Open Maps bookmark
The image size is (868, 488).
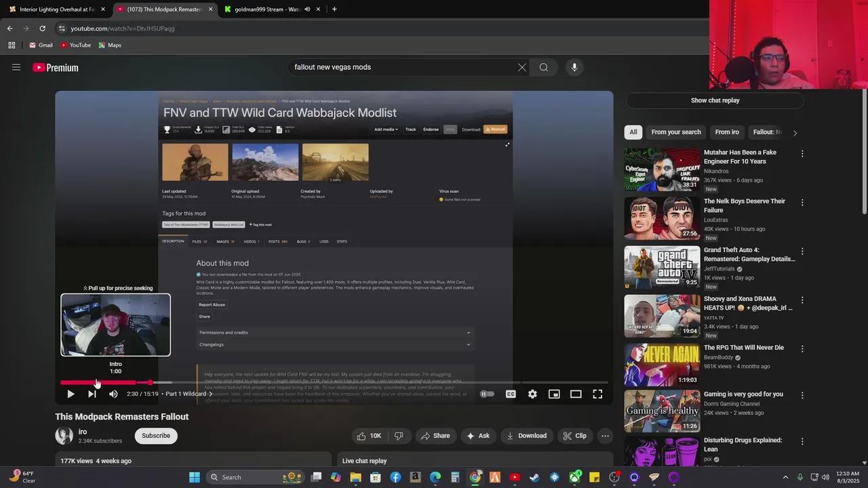(110, 45)
